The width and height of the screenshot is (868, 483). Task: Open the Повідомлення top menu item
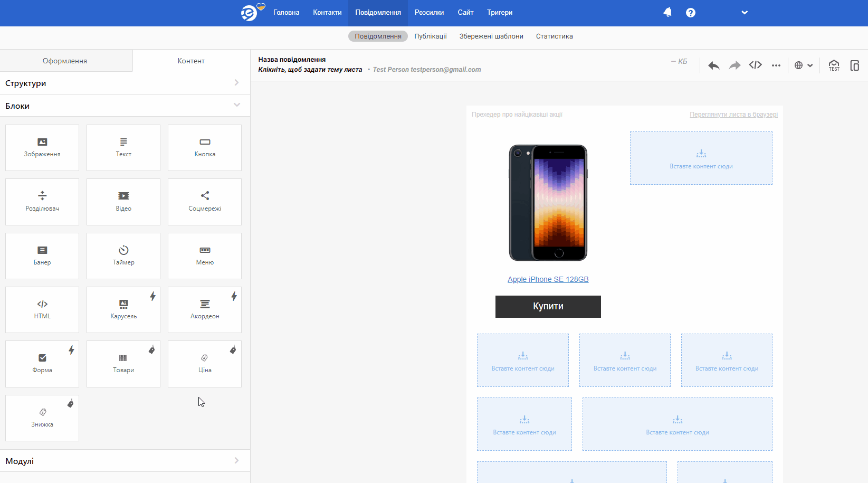point(378,13)
